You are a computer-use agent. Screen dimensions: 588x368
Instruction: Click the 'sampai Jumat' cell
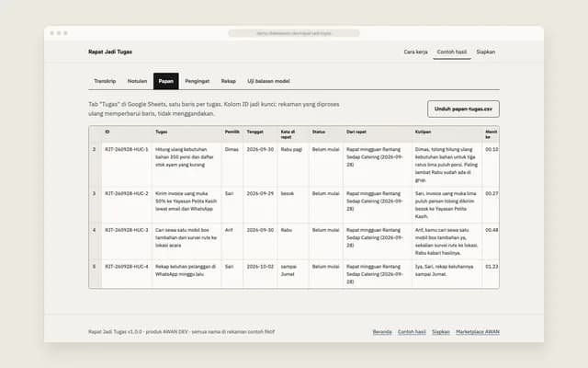coord(293,274)
